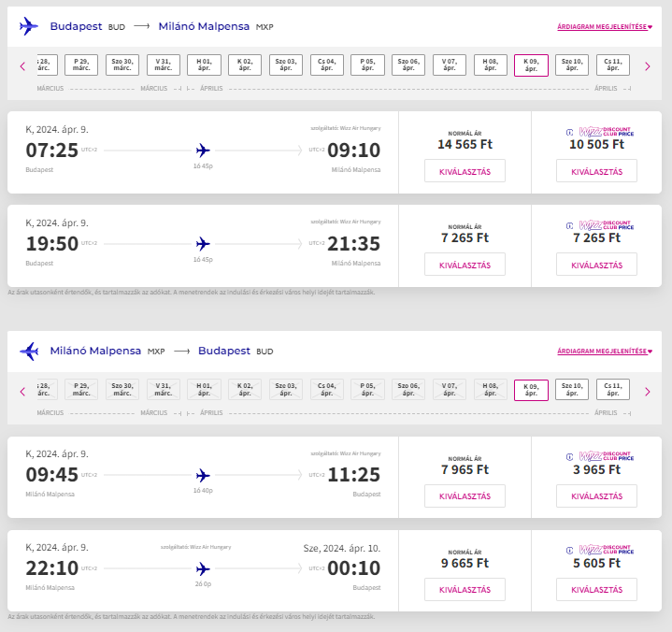
Task: Click the return Milan–Budapest airplane logo icon
Action: point(29,352)
